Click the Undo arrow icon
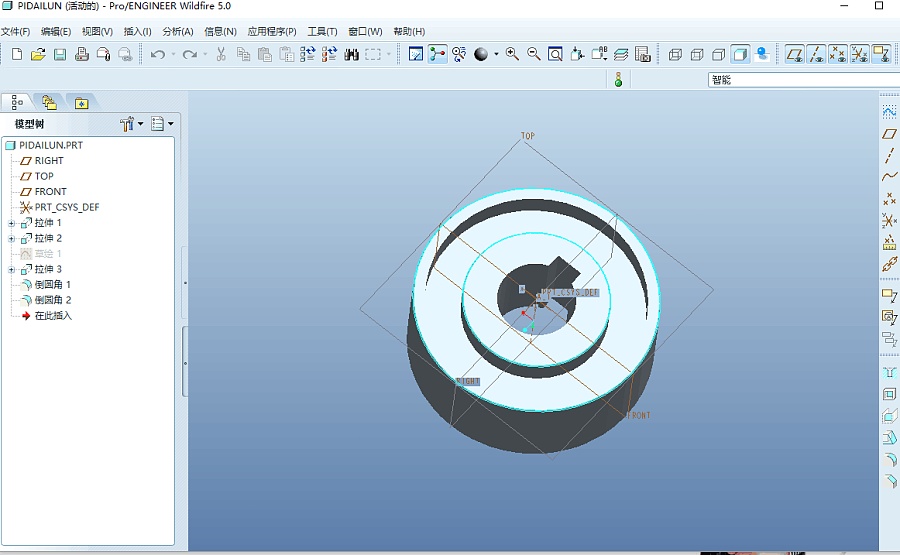The height and width of the screenshot is (555, 900). (x=158, y=55)
